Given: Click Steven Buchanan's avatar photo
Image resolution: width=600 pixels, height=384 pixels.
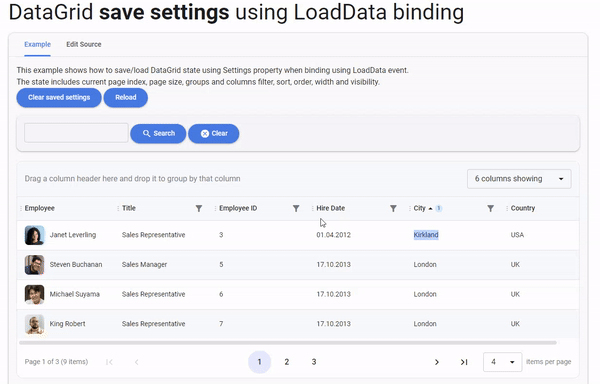Looking at the screenshot, I should (34, 265).
